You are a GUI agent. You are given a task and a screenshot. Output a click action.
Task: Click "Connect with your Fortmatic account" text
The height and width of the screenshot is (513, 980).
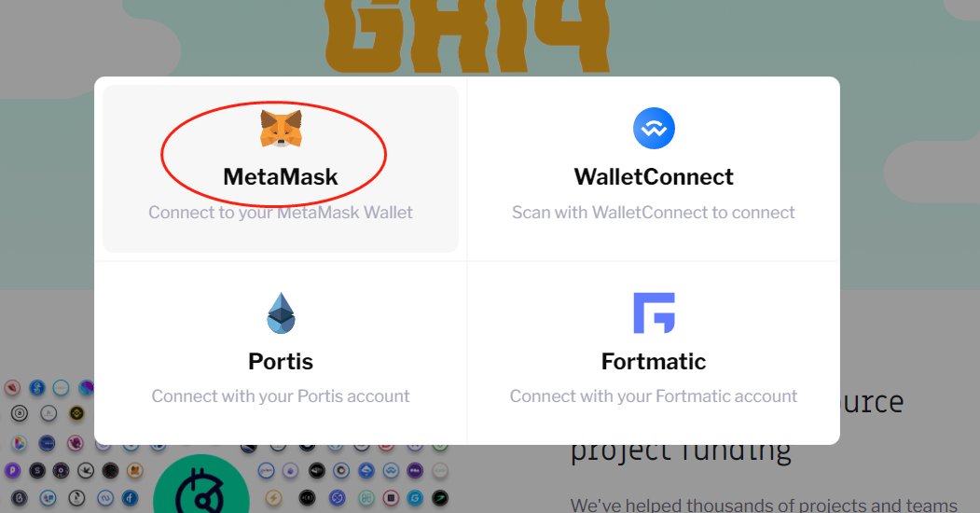coord(654,396)
